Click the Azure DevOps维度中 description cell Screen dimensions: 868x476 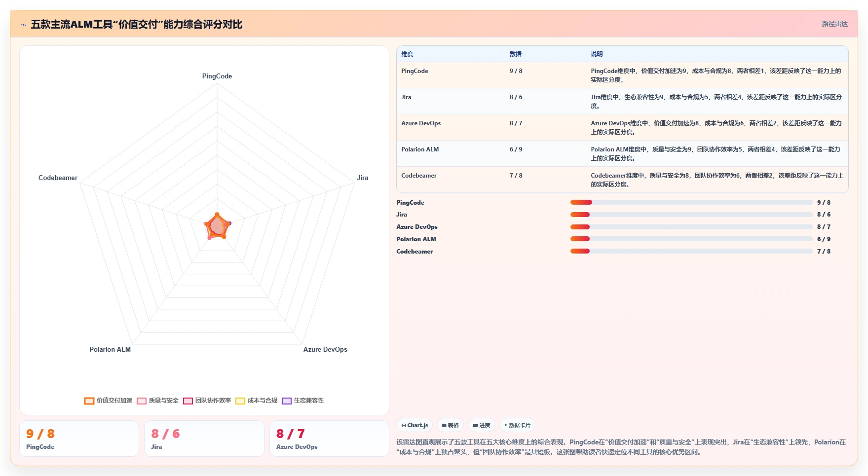point(716,128)
